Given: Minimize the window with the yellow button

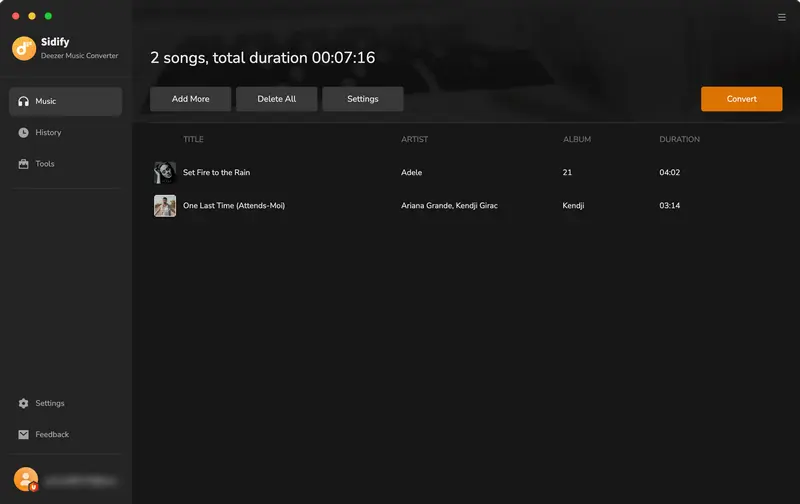Looking at the screenshot, I should point(32,16).
